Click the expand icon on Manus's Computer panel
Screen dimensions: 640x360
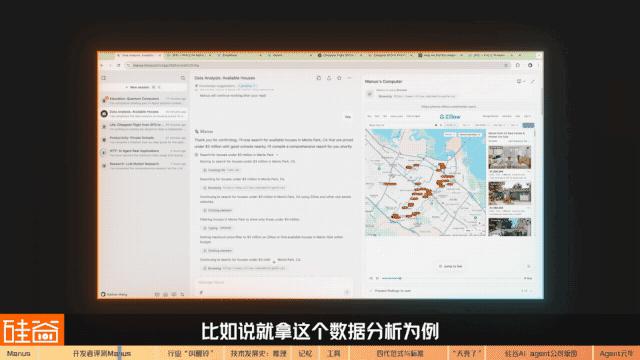533,81
